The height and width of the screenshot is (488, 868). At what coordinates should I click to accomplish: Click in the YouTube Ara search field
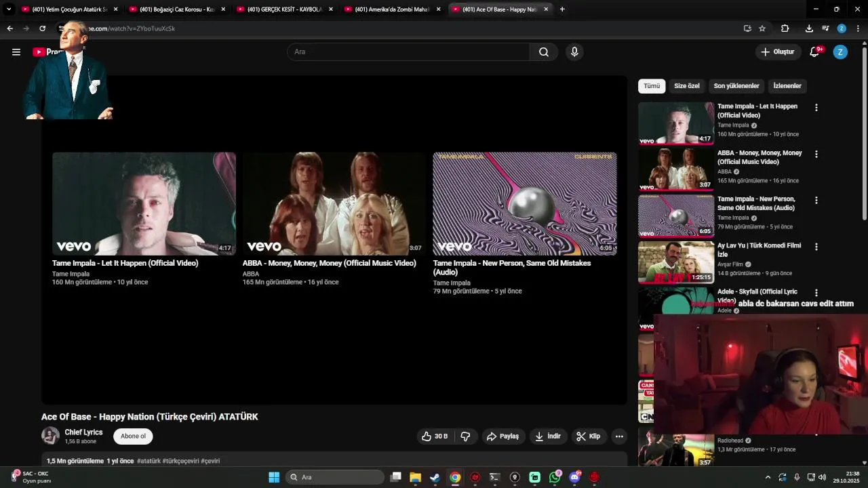(x=409, y=52)
